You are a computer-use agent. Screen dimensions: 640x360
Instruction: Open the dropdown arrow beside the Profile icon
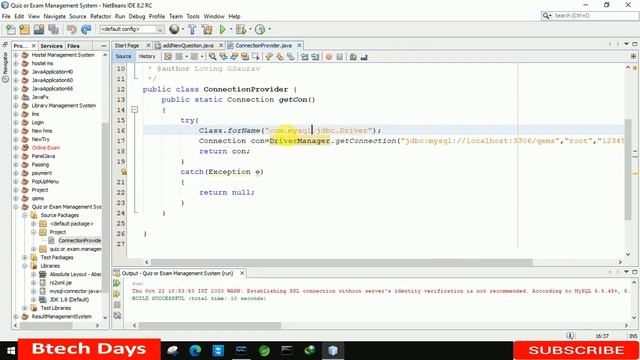269,29
